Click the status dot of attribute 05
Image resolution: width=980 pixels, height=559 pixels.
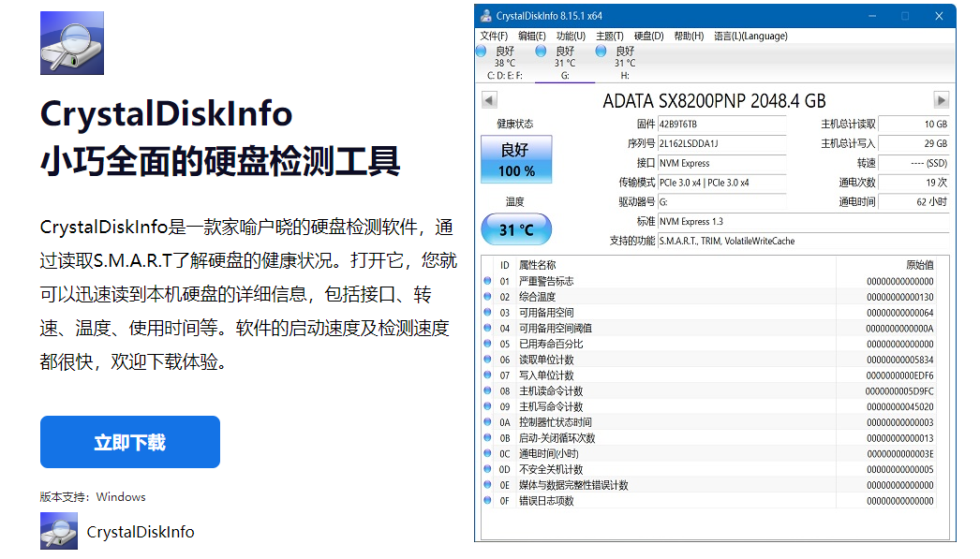(487, 344)
